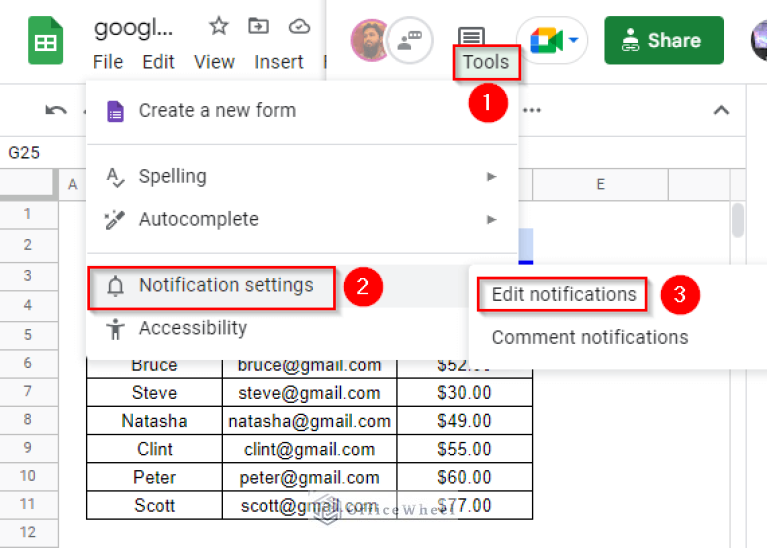The image size is (767, 548).
Task: Click the collaborator avatar photo
Action: [x=369, y=40]
